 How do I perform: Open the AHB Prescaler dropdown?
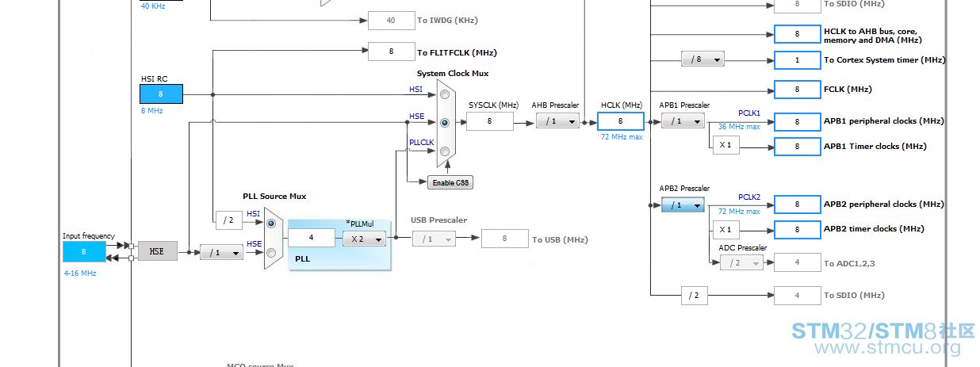coord(557,120)
